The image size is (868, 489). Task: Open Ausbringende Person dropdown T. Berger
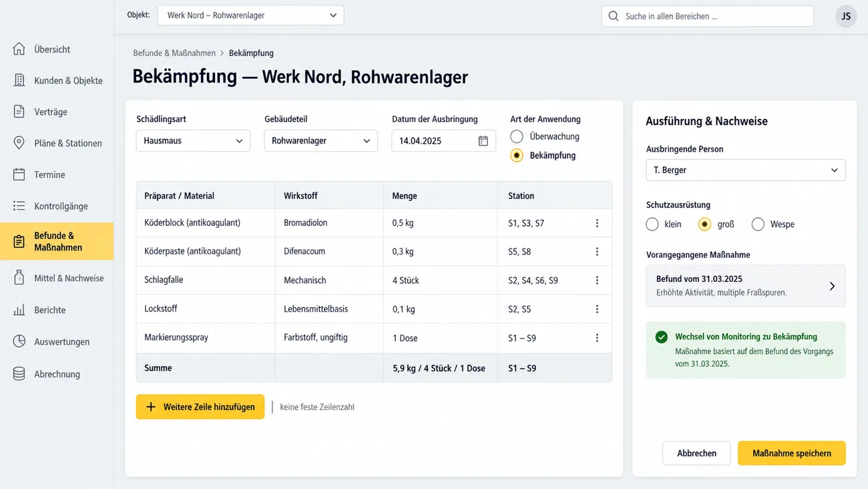(746, 170)
